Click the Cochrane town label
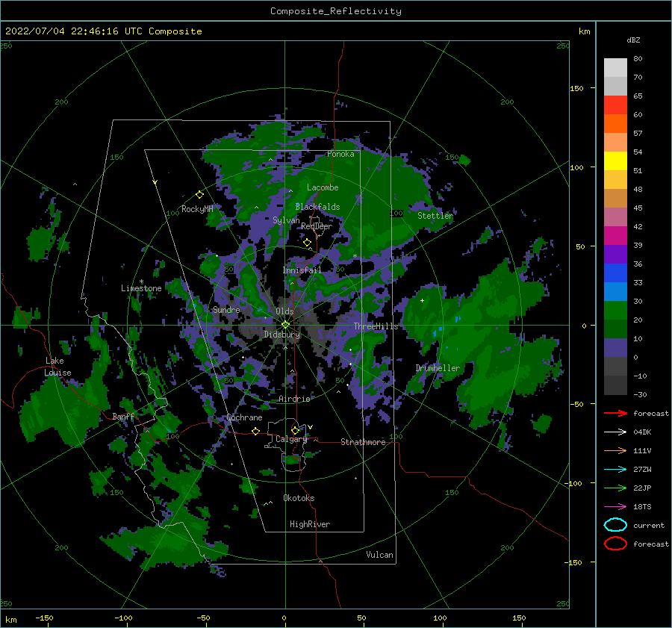Image resolution: width=672 pixels, height=628 pixels. pyautogui.click(x=244, y=417)
